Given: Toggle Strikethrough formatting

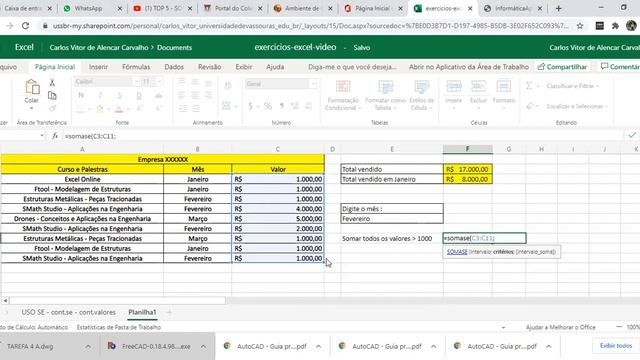Looking at the screenshot, I should [x=158, y=96].
